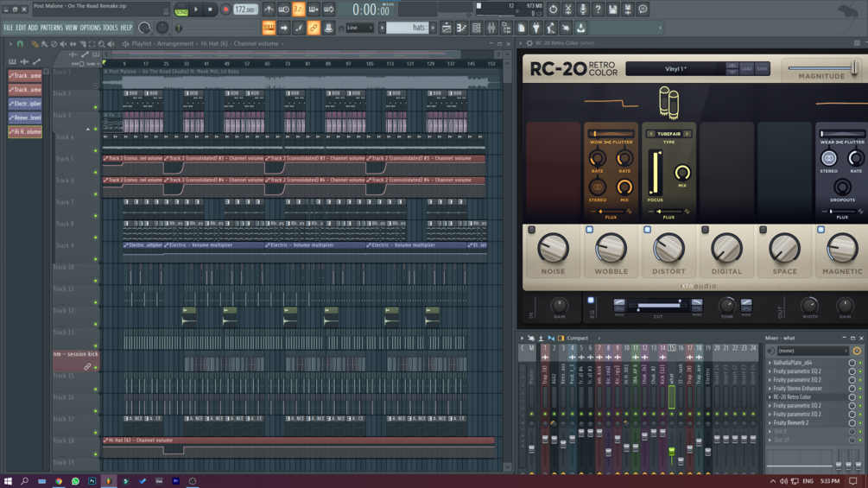The width and height of the screenshot is (868, 488).
Task: Expand ValhallaPlate_x64 slot options
Action: click(770, 363)
